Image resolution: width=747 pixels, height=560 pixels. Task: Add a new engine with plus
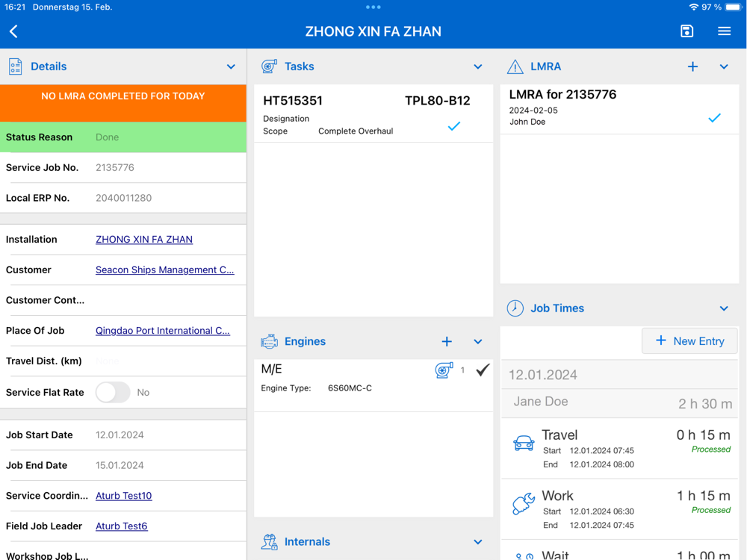click(447, 341)
